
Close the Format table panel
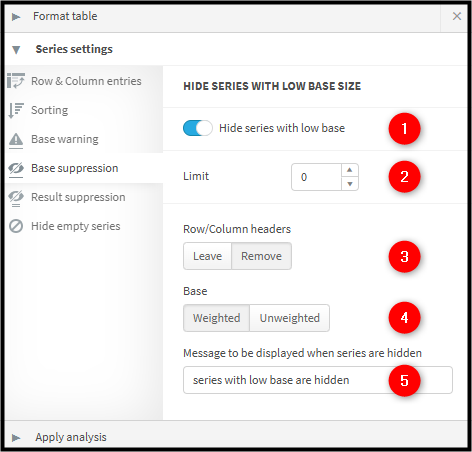pyautogui.click(x=457, y=16)
